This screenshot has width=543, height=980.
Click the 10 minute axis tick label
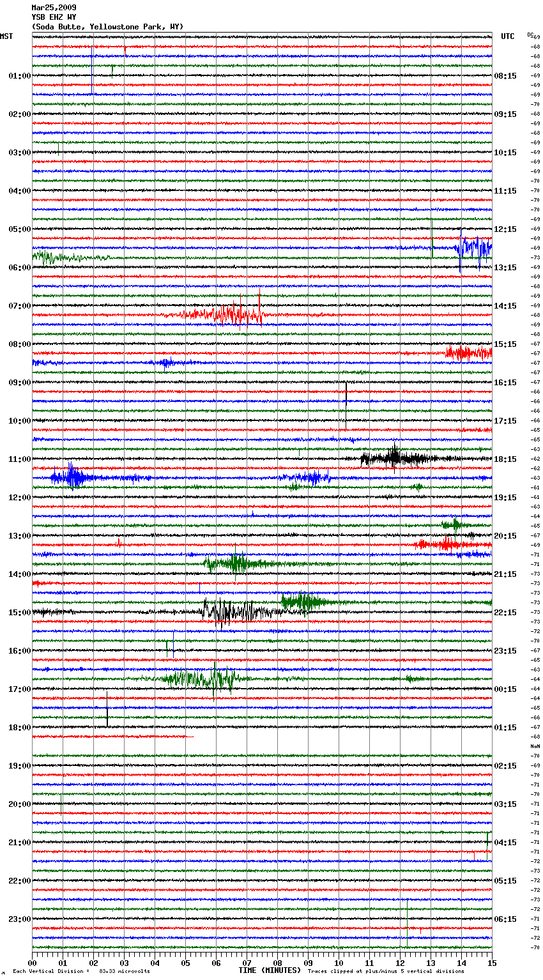pyautogui.click(x=339, y=963)
